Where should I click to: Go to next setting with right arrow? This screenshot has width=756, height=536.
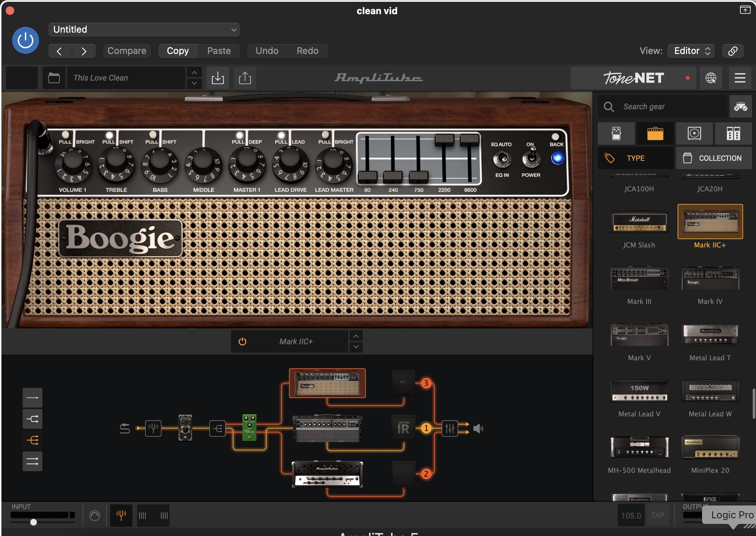click(84, 51)
